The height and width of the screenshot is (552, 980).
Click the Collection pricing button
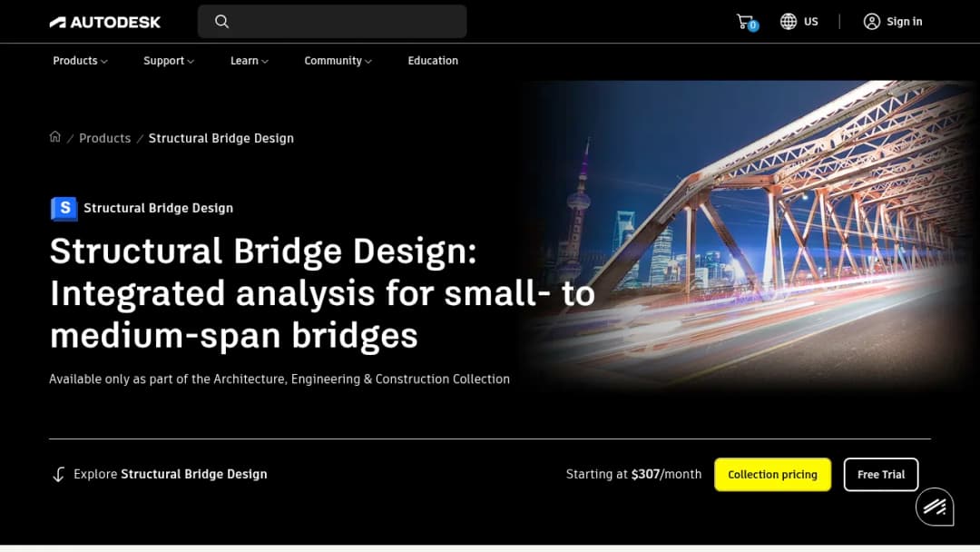point(772,475)
